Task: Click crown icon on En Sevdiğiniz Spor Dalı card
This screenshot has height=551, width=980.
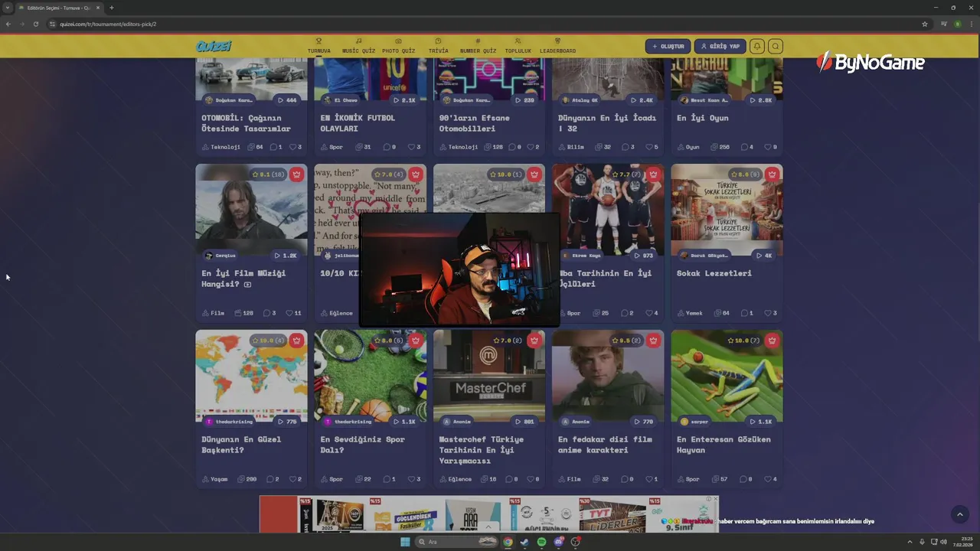Action: coord(415,341)
